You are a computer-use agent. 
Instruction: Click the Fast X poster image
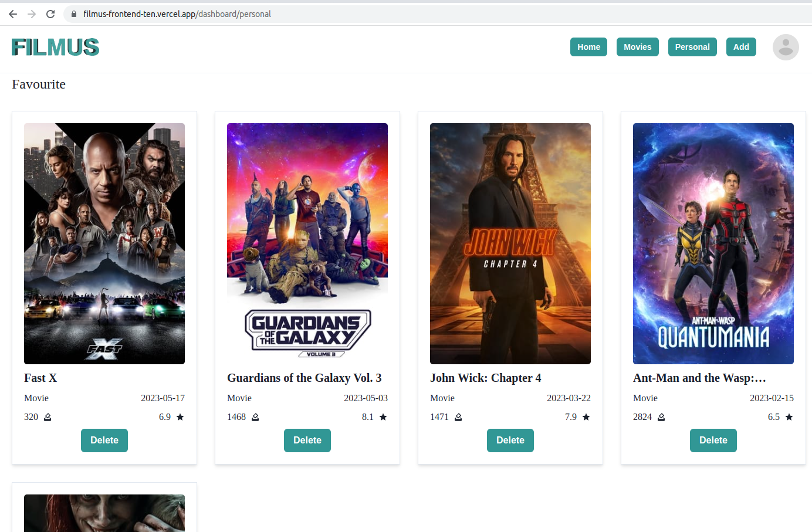[104, 243]
